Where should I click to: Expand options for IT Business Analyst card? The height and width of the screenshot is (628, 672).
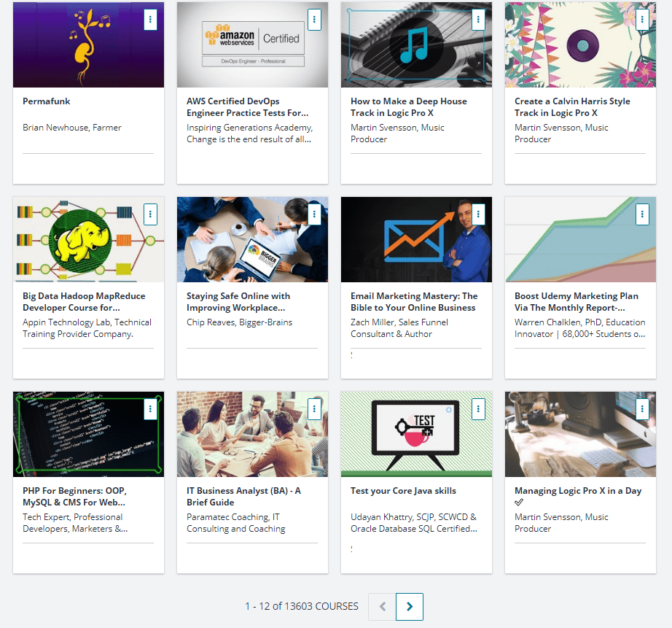tap(314, 409)
